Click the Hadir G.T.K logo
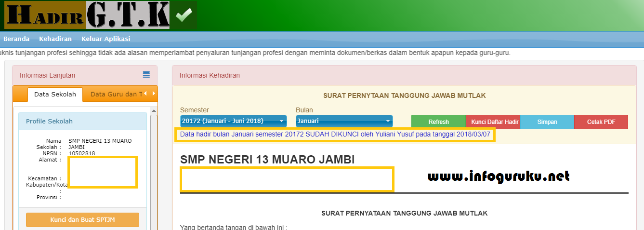Screen dimensions: 644x230 click(x=87, y=15)
